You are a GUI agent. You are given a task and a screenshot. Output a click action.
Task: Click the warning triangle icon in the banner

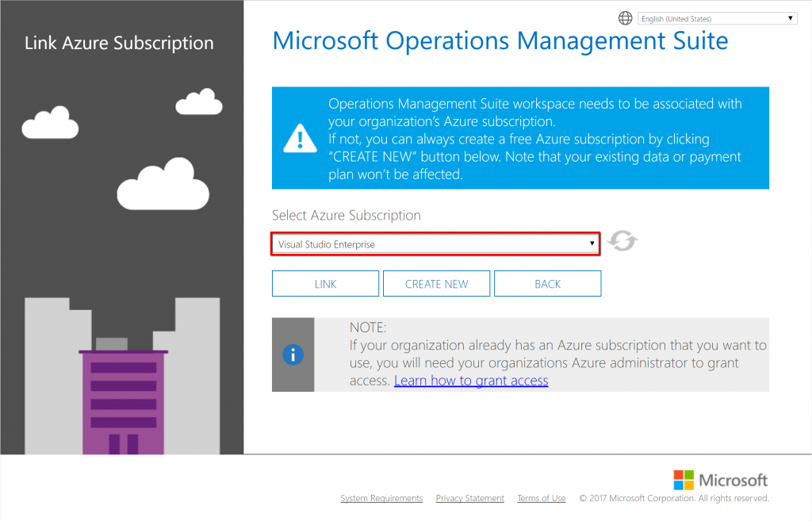coord(300,138)
